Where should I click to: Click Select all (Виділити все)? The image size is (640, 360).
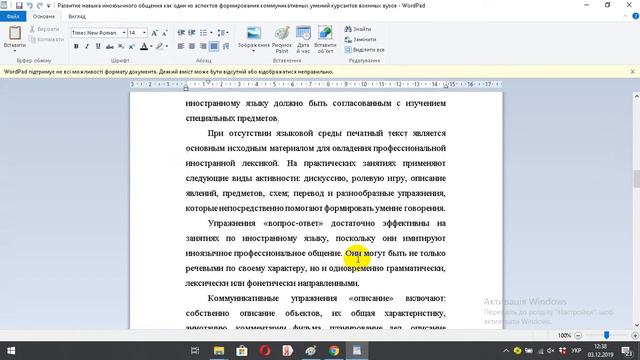(364, 50)
